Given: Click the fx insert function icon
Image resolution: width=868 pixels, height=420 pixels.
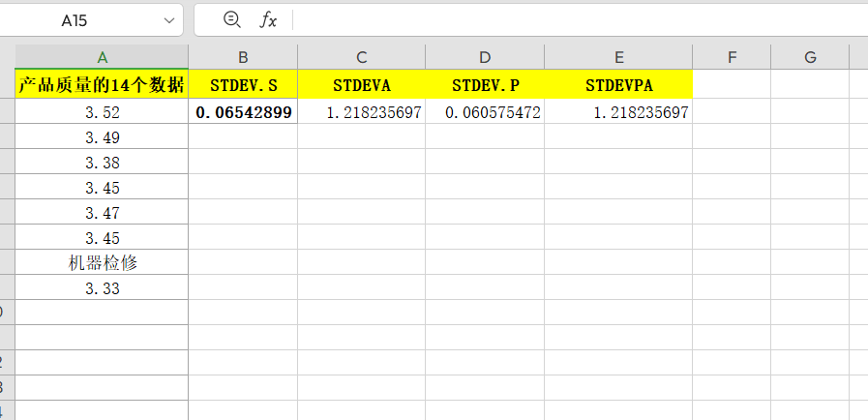Looking at the screenshot, I should [268, 19].
